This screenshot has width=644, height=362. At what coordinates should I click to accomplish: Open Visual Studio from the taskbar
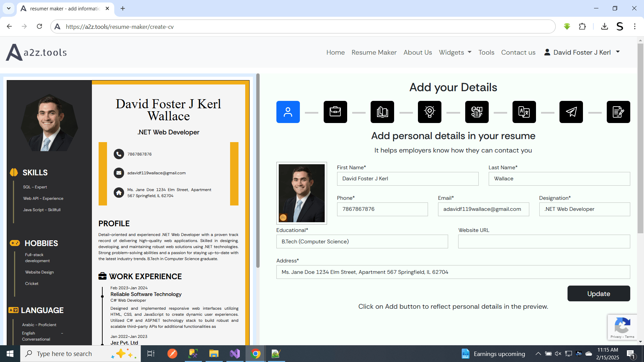(x=235, y=354)
